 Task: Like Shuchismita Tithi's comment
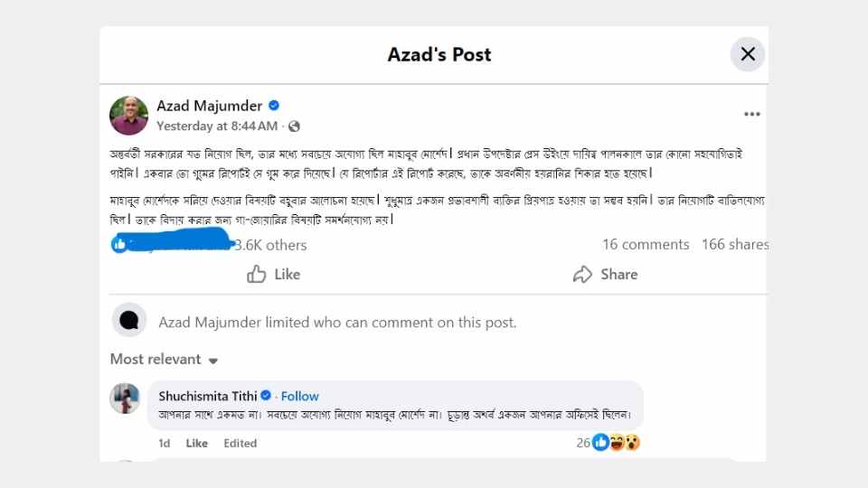click(196, 443)
